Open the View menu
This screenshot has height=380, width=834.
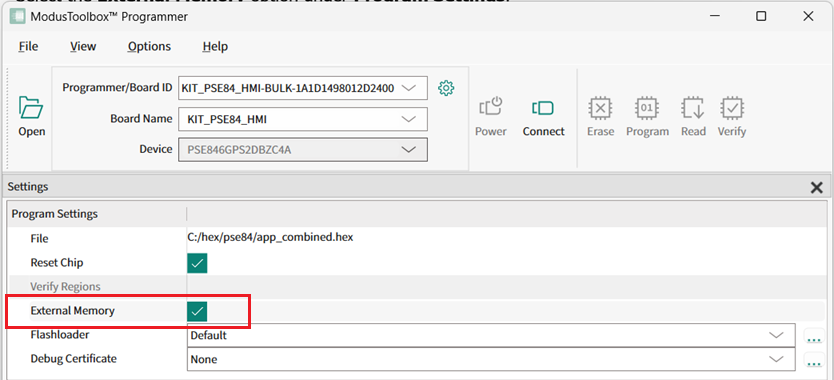click(x=83, y=46)
